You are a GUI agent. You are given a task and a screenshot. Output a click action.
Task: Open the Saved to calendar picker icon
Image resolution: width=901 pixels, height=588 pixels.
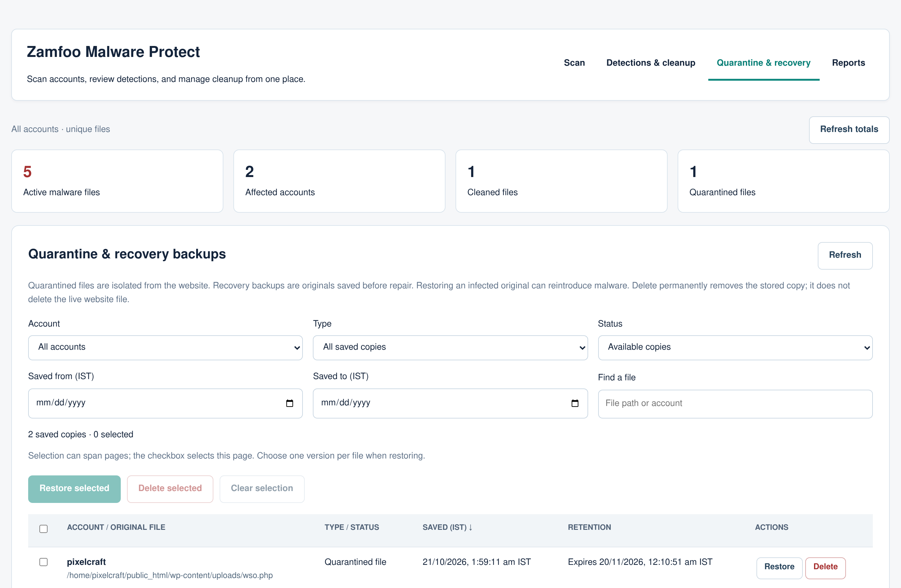tap(575, 403)
